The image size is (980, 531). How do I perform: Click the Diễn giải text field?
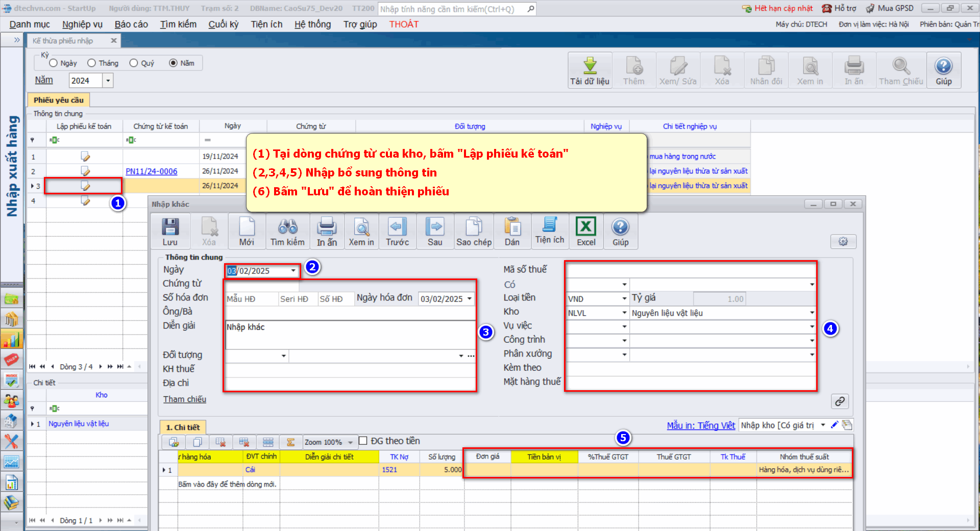pyautogui.click(x=350, y=334)
